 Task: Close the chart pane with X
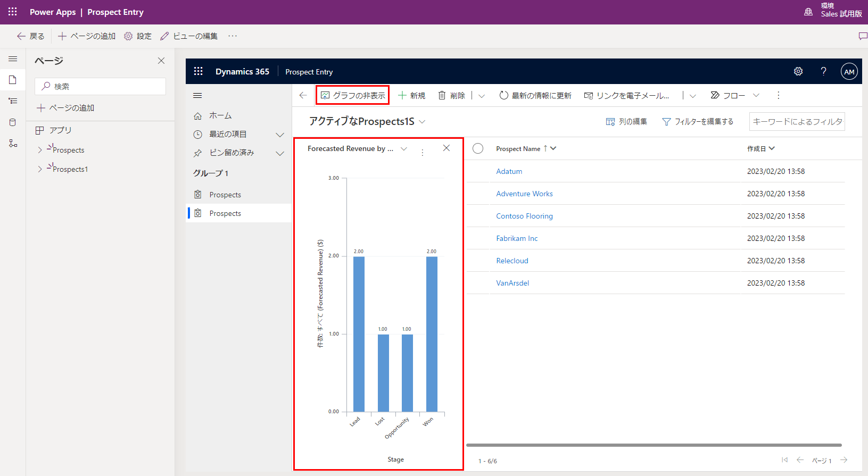point(447,148)
